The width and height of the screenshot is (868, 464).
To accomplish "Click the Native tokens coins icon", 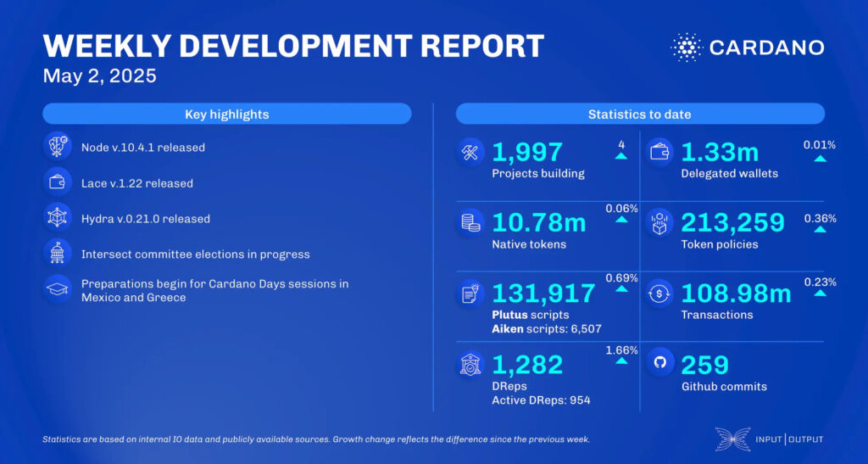I will click(470, 222).
